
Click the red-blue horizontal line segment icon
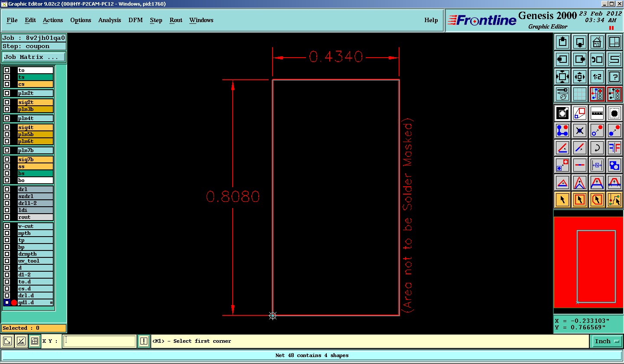tap(580, 165)
